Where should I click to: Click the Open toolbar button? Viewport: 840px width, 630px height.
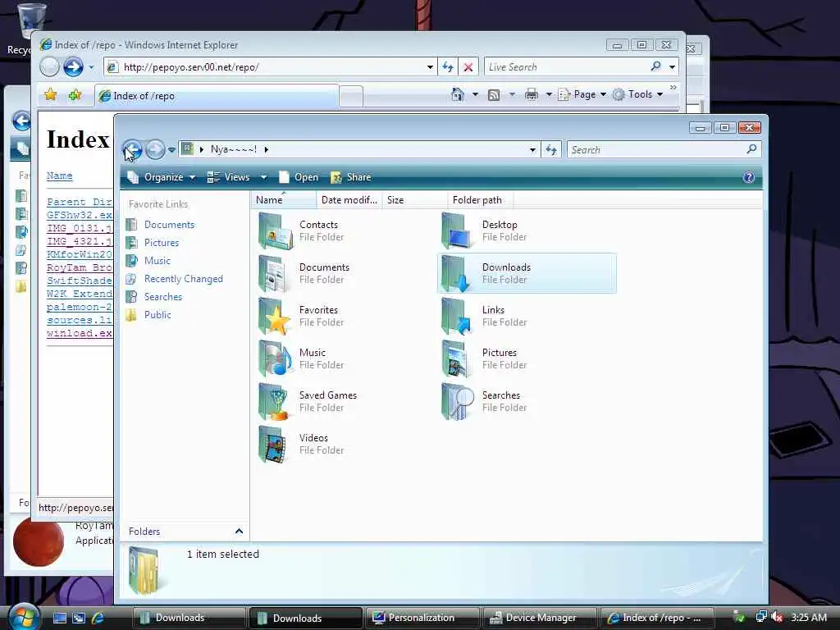(299, 177)
